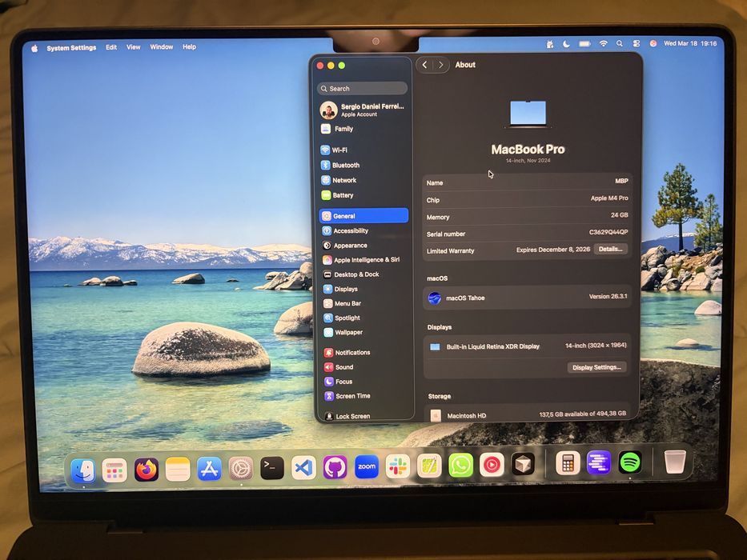
Task: Open Slack from the Dock
Action: point(398,466)
